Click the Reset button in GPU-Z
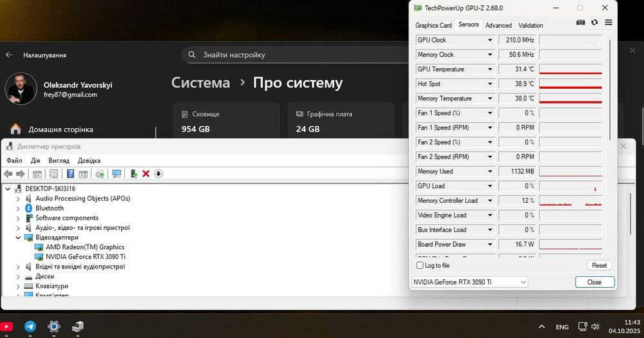Screen dimensions: 644x338 click(599, 265)
